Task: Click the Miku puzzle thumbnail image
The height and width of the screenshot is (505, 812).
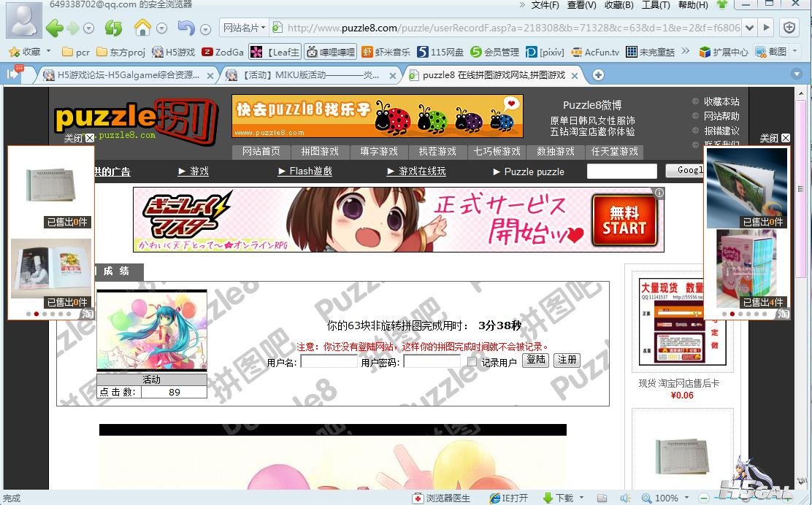Action: click(152, 330)
